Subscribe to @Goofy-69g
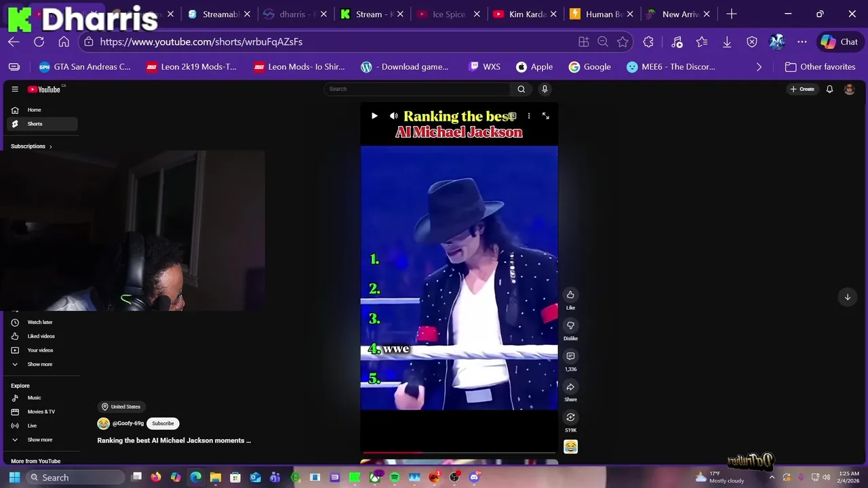868x488 pixels. tap(163, 424)
